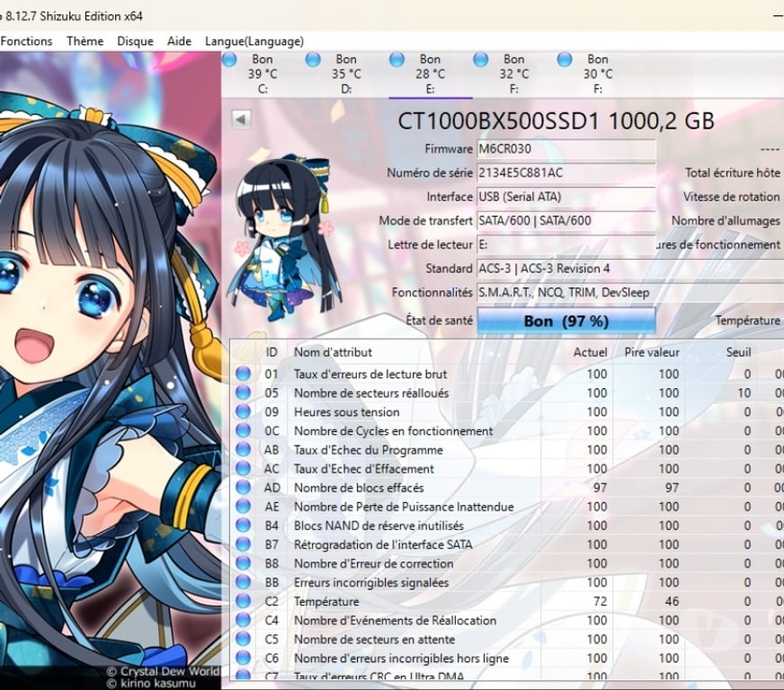Click the status orb of the 30 °C disk

click(565, 59)
